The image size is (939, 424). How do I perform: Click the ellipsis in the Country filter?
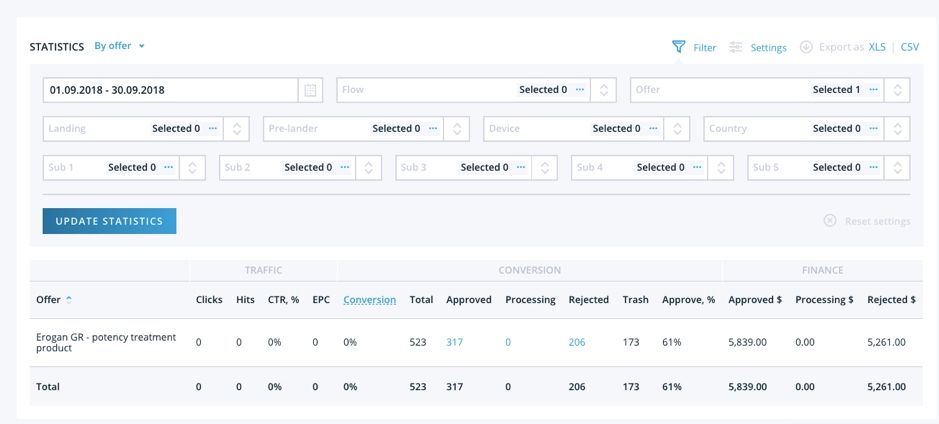pos(874,129)
